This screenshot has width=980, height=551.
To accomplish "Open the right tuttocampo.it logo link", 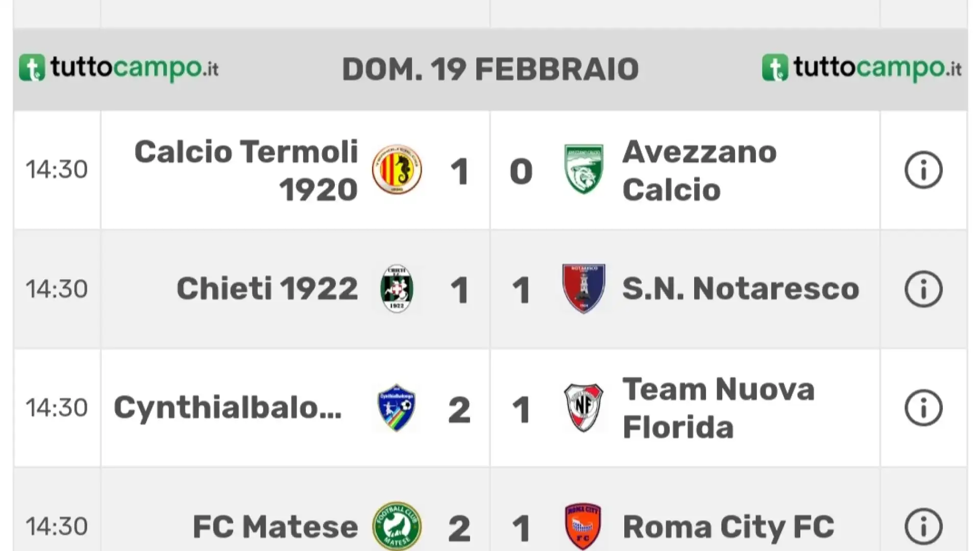I will 862,68.
